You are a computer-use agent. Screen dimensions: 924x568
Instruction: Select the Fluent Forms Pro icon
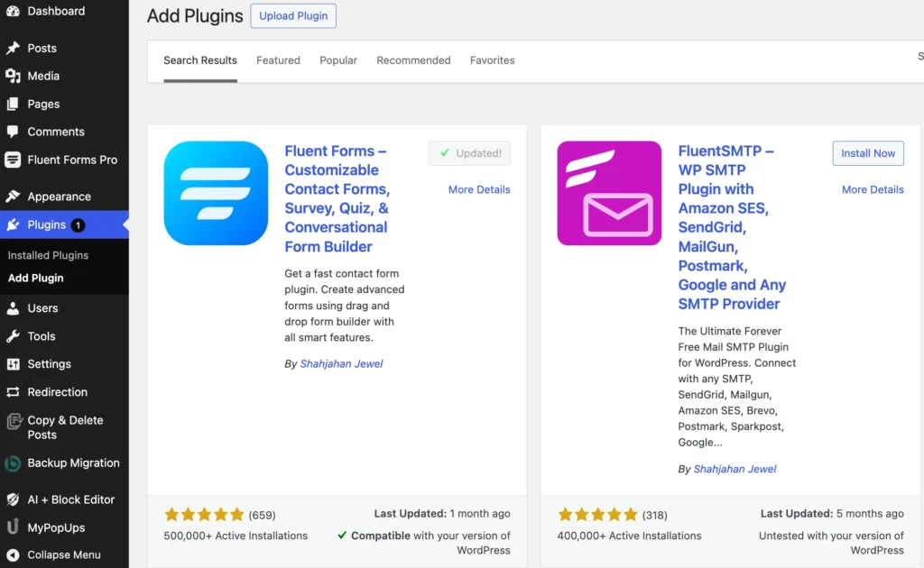(x=13, y=160)
